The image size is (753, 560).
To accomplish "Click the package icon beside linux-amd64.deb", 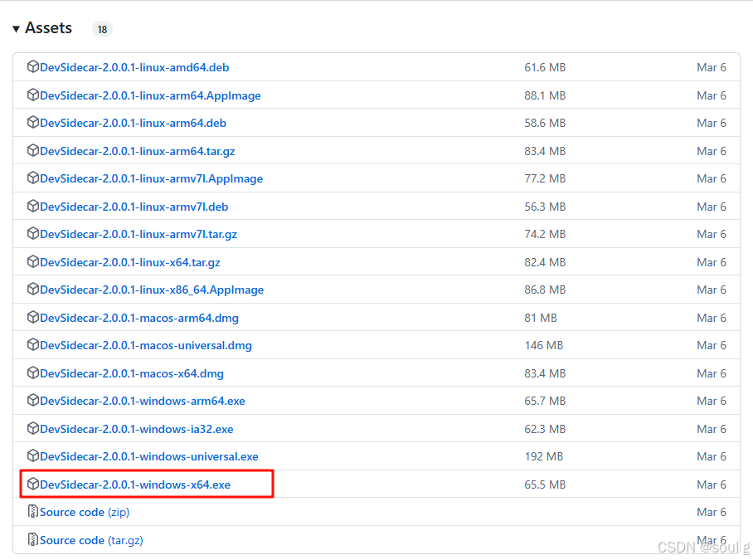I will (32, 66).
